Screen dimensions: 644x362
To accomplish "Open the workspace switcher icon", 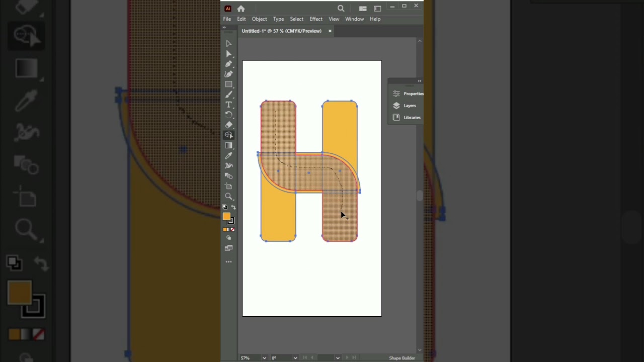I will 377,9.
